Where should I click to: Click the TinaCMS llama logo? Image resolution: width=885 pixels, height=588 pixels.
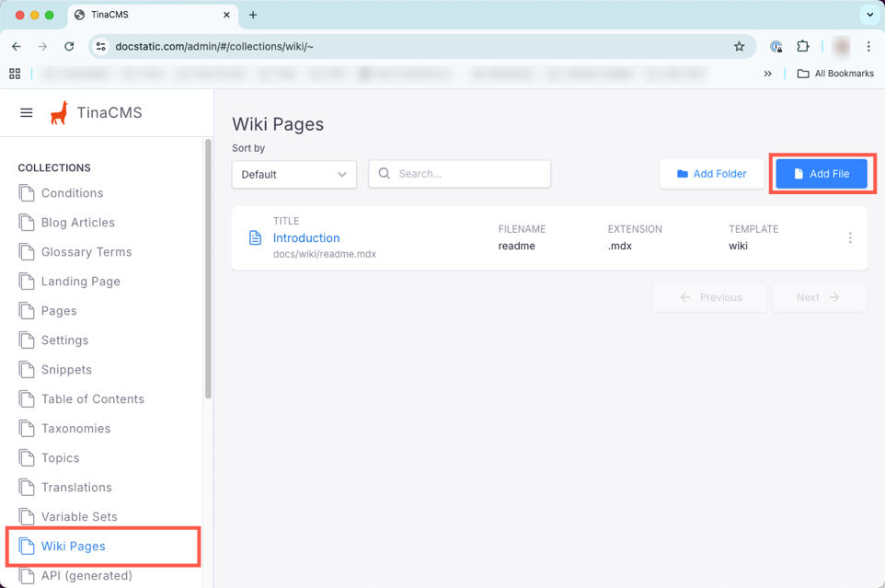coord(58,111)
